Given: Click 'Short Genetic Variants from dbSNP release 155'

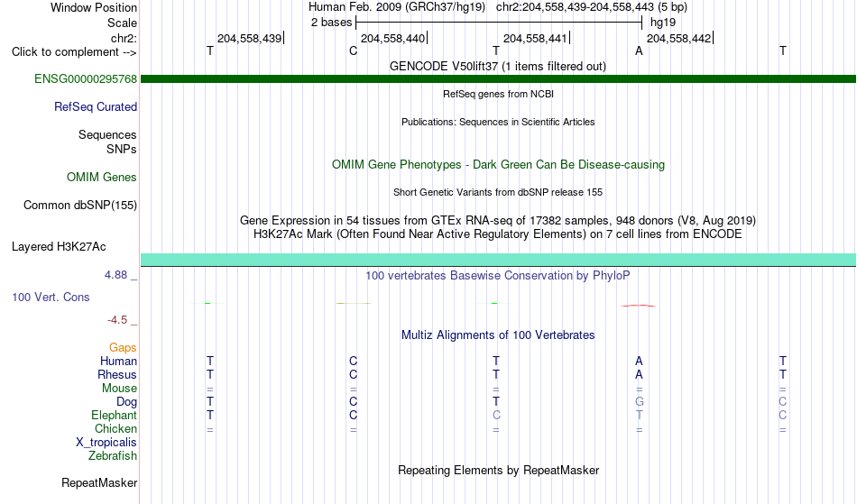Looking at the screenshot, I should [x=498, y=193].
